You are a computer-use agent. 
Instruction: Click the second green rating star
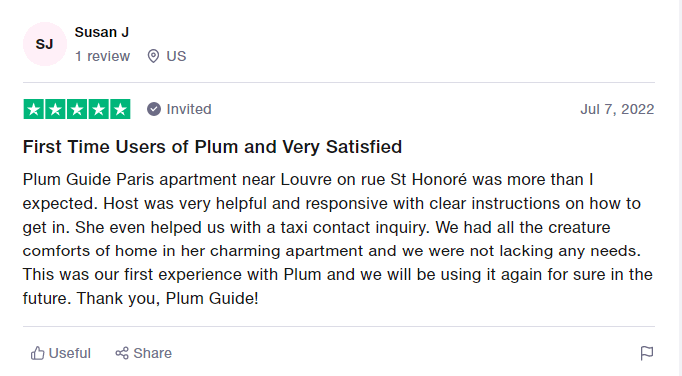click(55, 109)
